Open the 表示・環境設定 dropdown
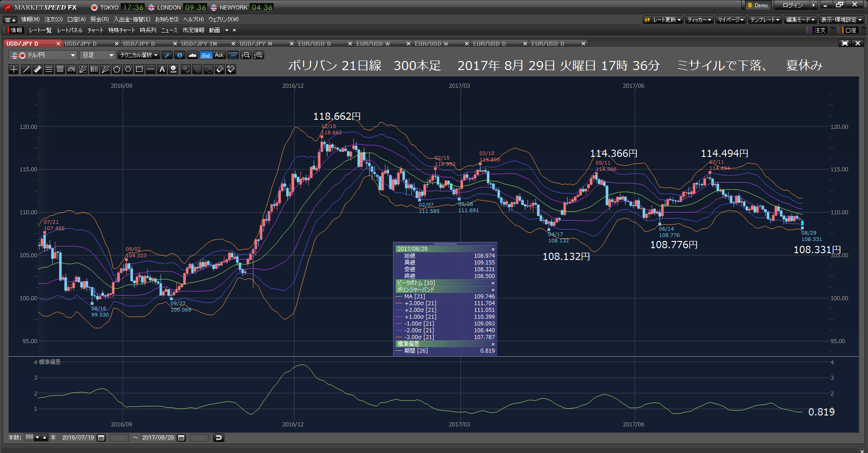868x453 pixels. coord(841,20)
